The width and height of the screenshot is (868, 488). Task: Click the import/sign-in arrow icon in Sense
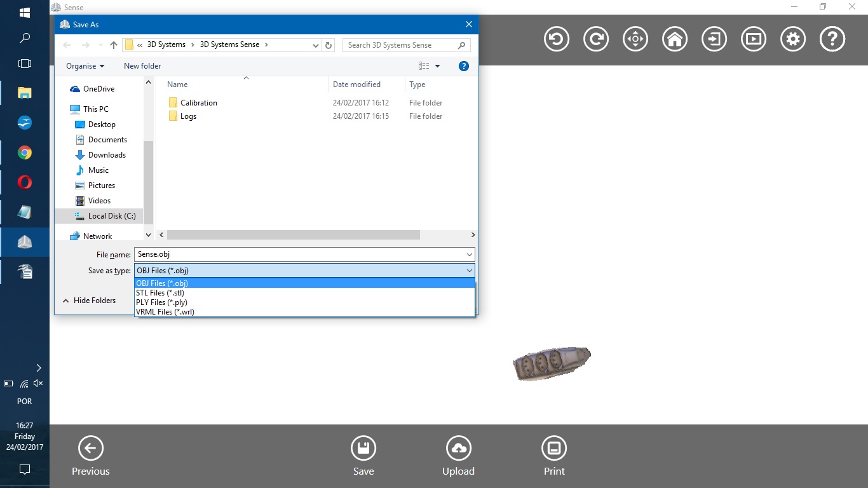coord(714,39)
